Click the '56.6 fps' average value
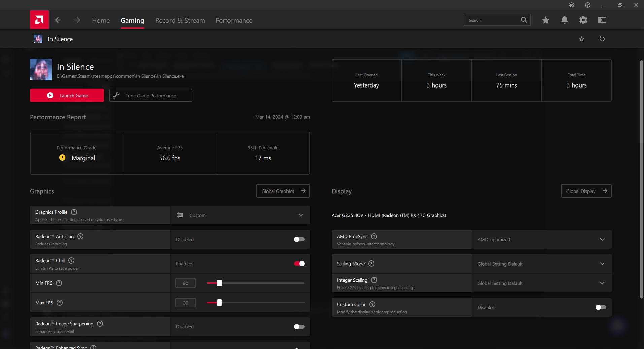644x349 pixels. [170, 158]
